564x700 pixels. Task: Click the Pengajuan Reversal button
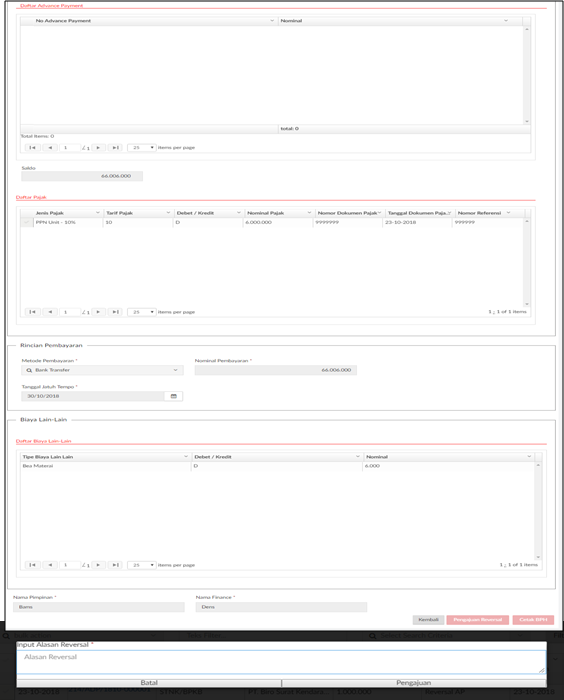tap(477, 620)
